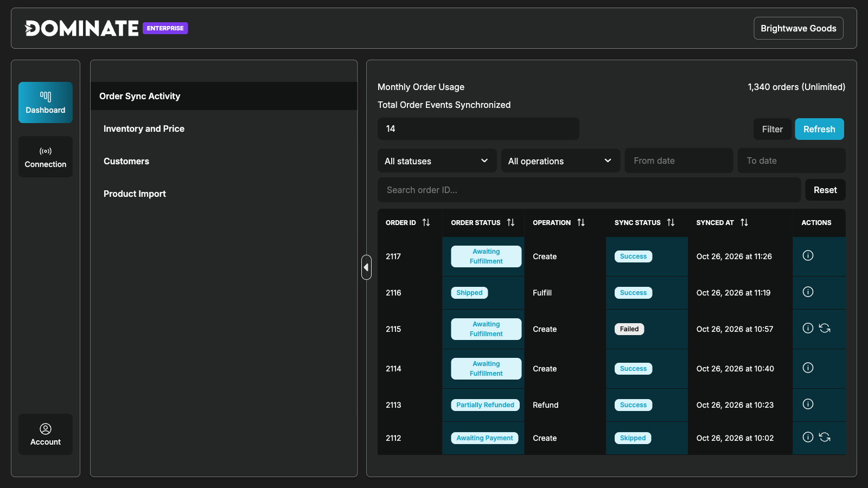Sort table by Order ID
Viewport: 868px width, 488px height.
[426, 222]
